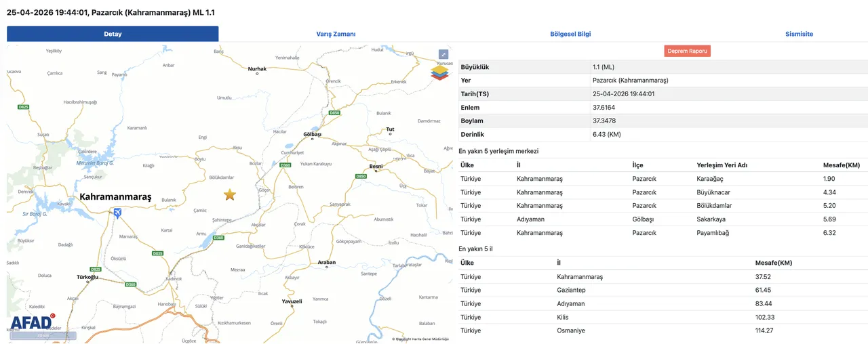This screenshot has height=344, width=868.
Task: Click the Kahramanmaraş airport plane icon
Action: click(x=119, y=214)
